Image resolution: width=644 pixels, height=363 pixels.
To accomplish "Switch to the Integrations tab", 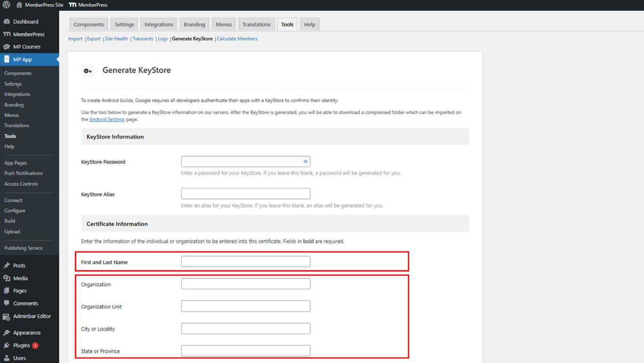I will pyautogui.click(x=158, y=25).
